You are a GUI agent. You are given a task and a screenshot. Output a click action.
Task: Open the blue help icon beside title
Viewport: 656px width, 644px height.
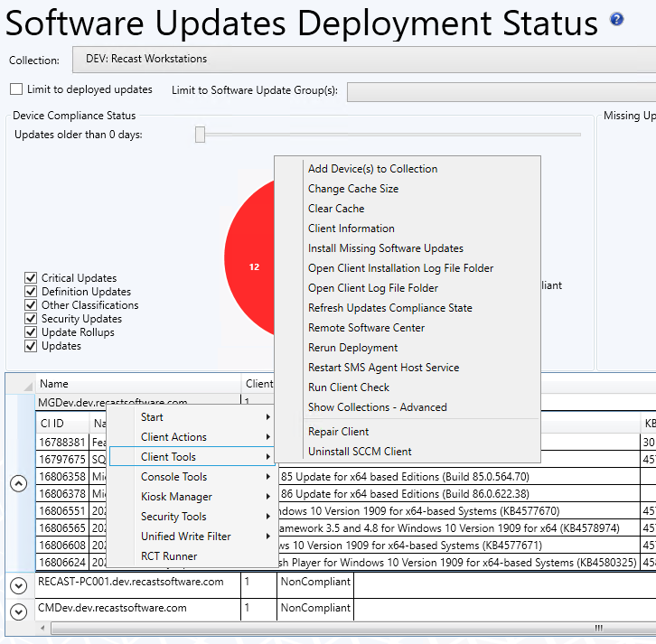[x=616, y=19]
